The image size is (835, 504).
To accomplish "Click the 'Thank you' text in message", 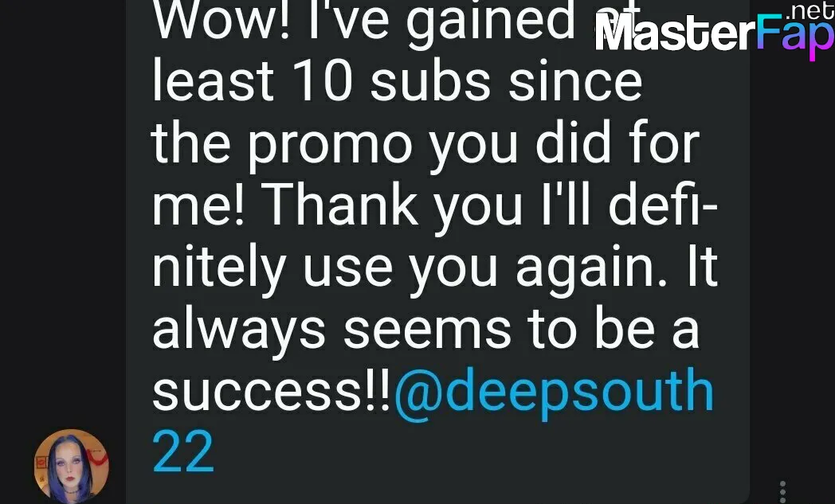I will 391,208.
